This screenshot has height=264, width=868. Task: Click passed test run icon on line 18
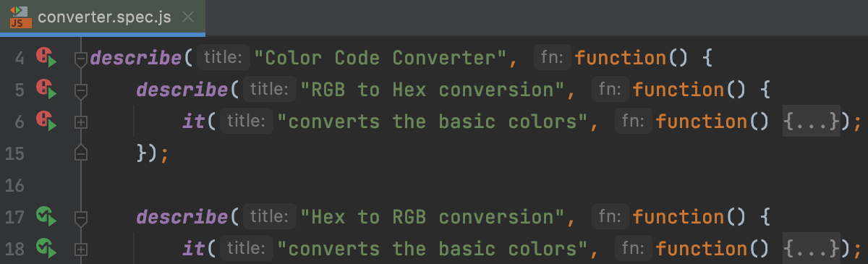pyautogui.click(x=46, y=248)
